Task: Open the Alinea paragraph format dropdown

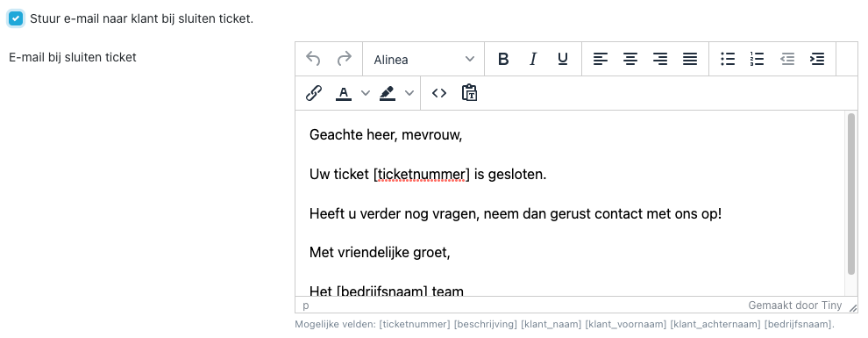Action: pos(423,59)
